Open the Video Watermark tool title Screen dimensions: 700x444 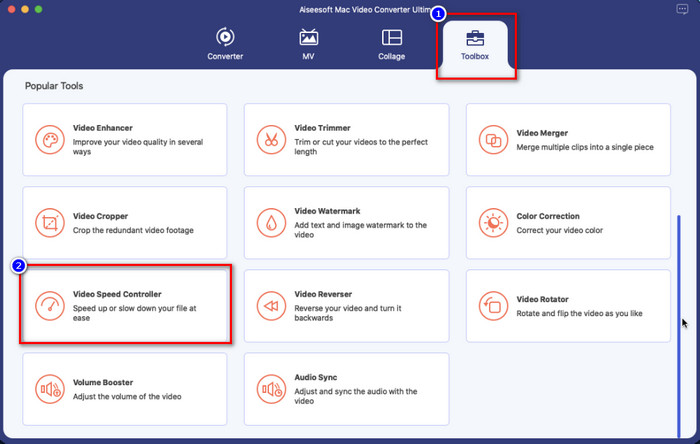pos(327,211)
